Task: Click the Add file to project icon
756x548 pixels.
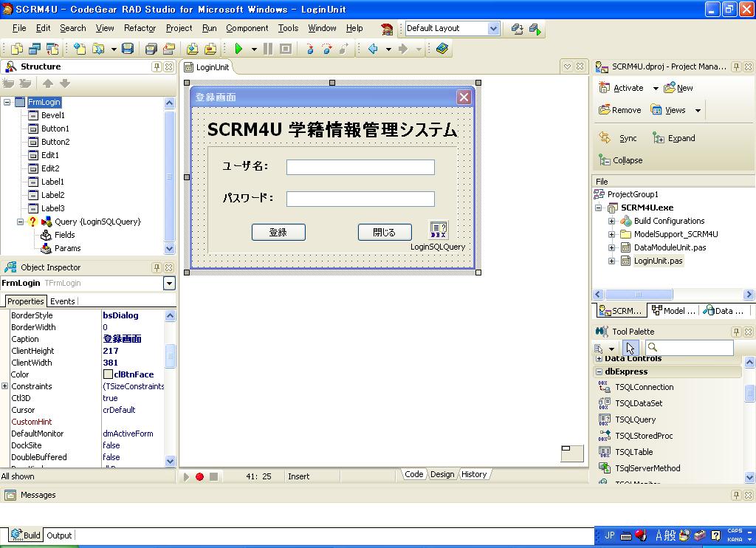Action: [193, 49]
